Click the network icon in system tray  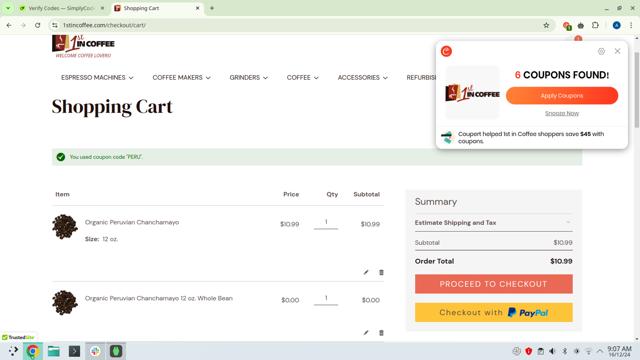[x=588, y=351]
